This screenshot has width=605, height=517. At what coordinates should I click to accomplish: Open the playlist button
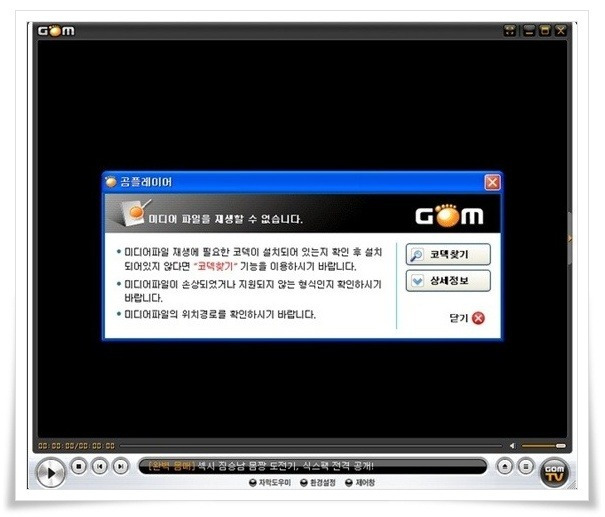click(526, 466)
